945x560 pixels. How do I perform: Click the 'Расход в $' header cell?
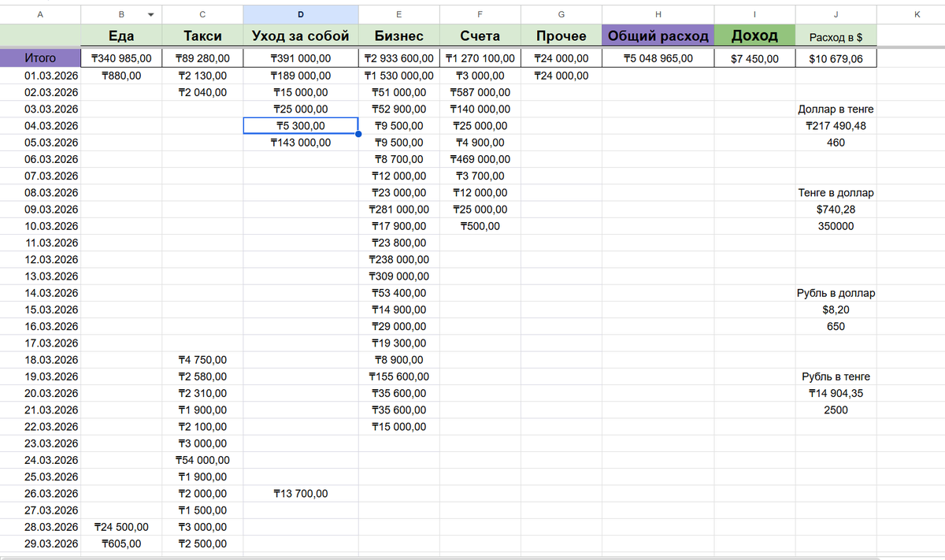(x=836, y=35)
